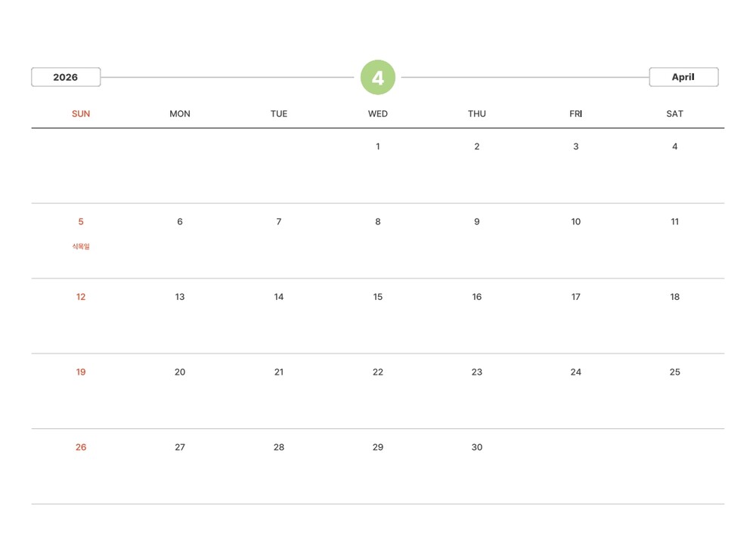Screen dimensions: 756x534
Task: Click the green month number 4 badge
Action: [378, 77]
